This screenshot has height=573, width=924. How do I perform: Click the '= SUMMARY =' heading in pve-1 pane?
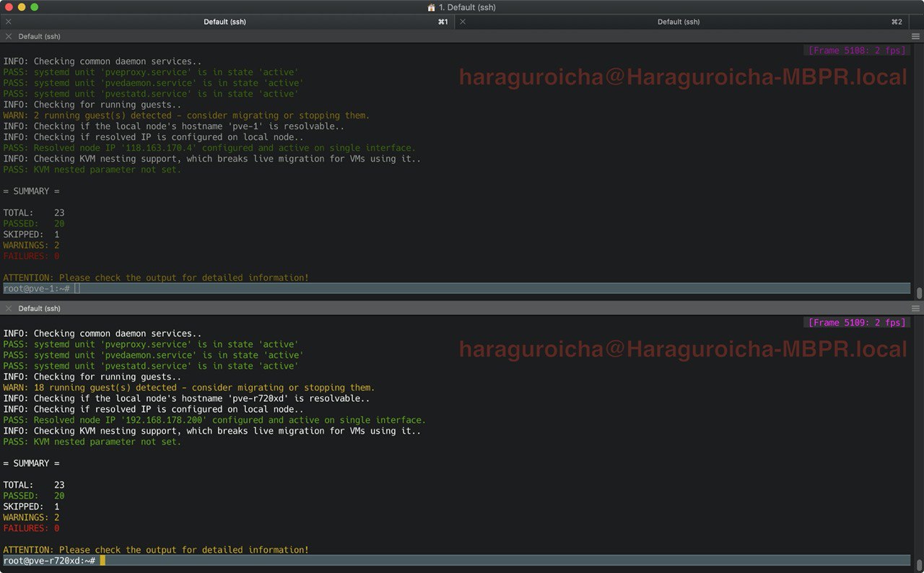coord(32,191)
